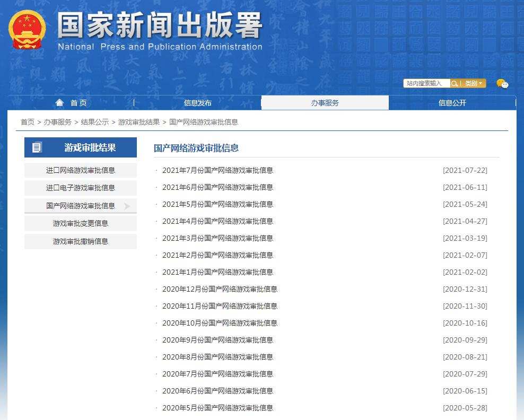Click the date [2020-11-30]

pos(465,306)
